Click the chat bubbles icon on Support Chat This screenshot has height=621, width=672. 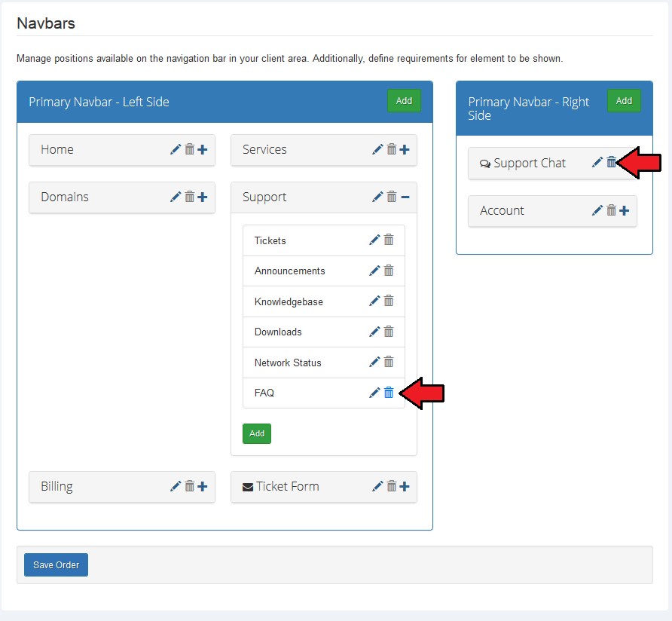(x=485, y=164)
